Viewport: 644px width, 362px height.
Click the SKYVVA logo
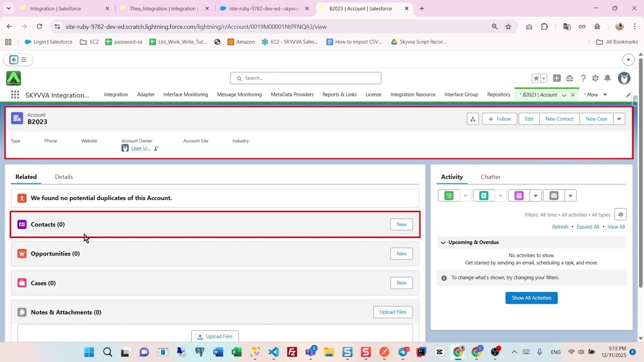coord(14,78)
